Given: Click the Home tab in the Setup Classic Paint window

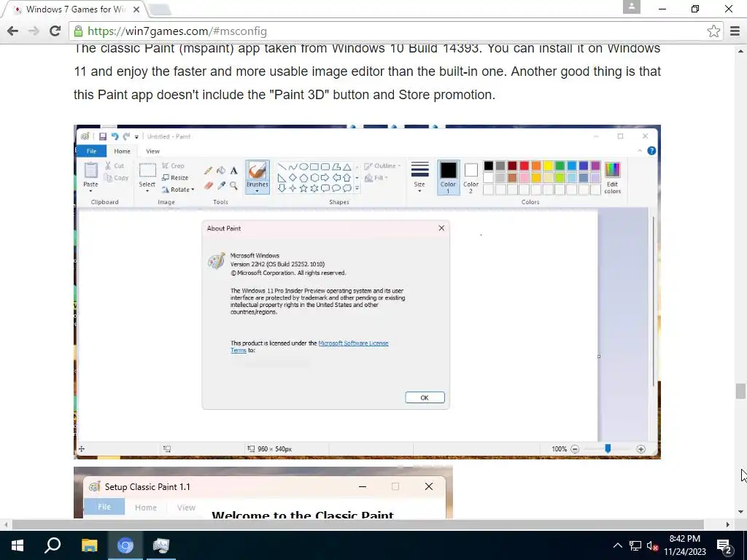Looking at the screenshot, I should pos(146,507).
